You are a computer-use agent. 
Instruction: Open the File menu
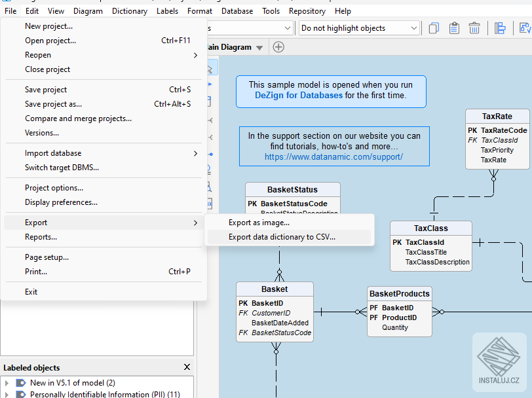pos(10,11)
